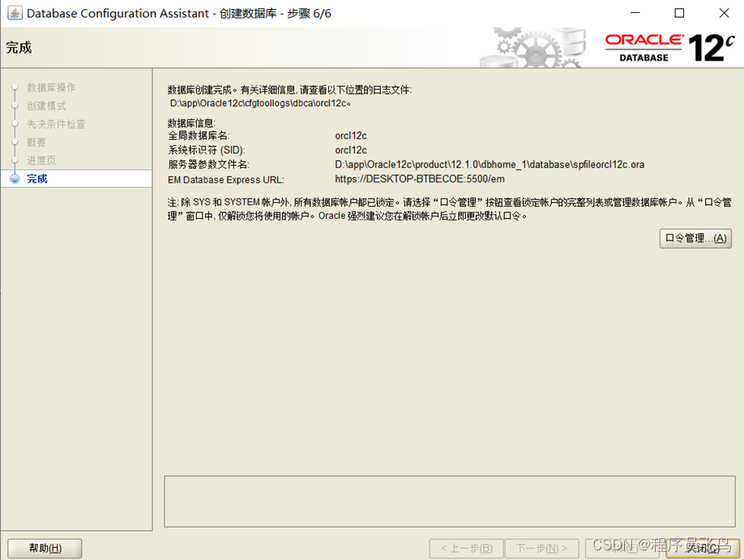Image resolution: width=744 pixels, height=560 pixels.
Task: Click the disabled 下一步(N) next button
Action: click(x=541, y=548)
